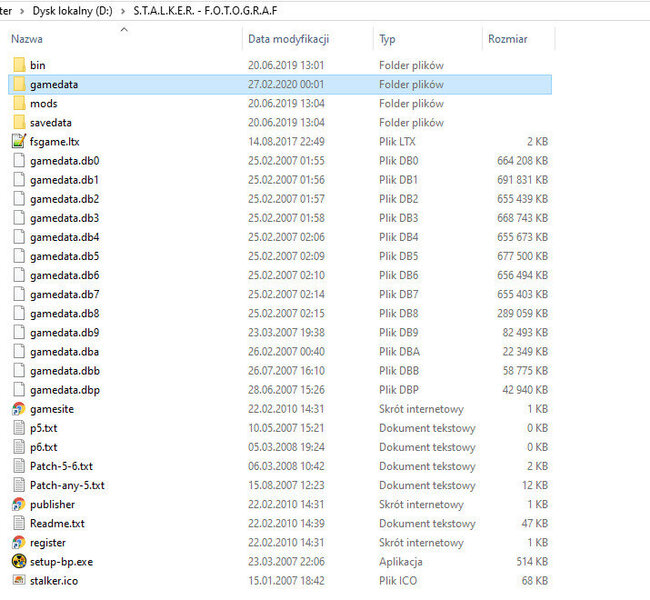Select the register shortcut icon

[19, 542]
